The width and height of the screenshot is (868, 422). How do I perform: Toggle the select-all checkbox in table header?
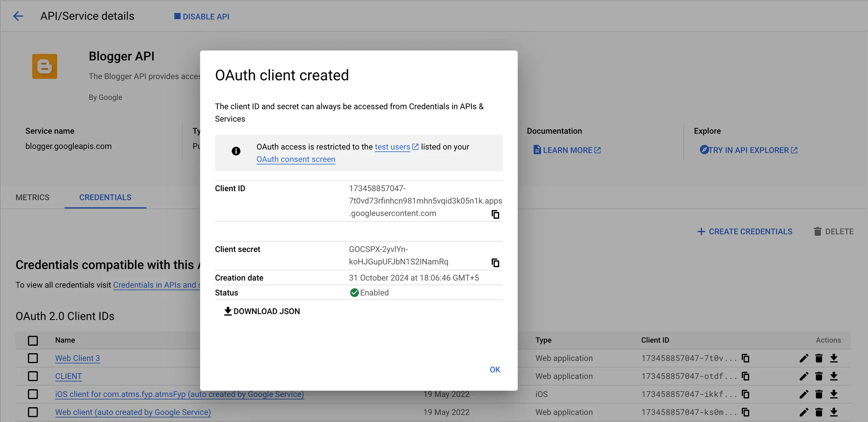coord(33,341)
